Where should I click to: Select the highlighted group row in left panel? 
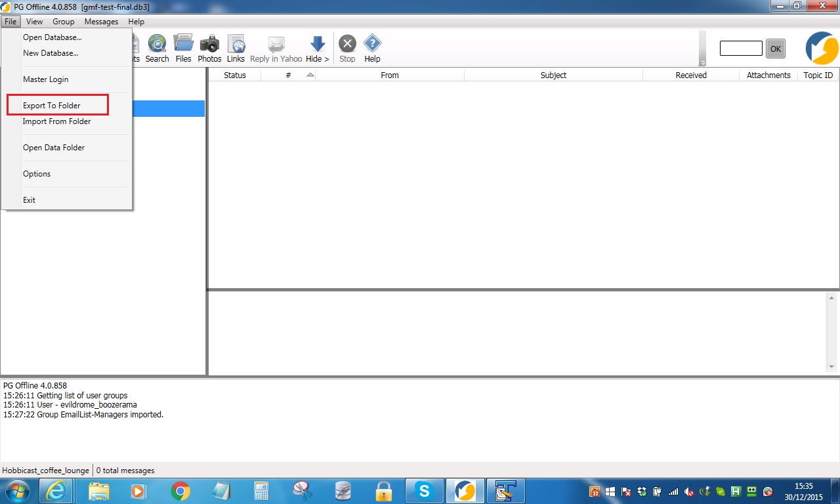coord(169,109)
